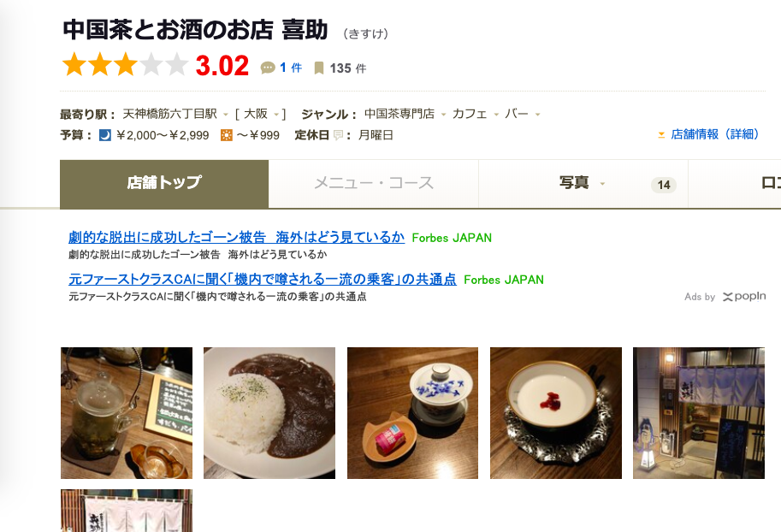
Task: Click the sun lunch budget icon
Action: point(226,135)
